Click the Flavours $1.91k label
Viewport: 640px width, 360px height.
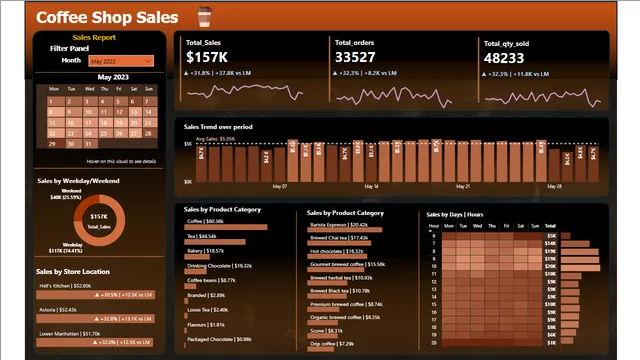206,325
